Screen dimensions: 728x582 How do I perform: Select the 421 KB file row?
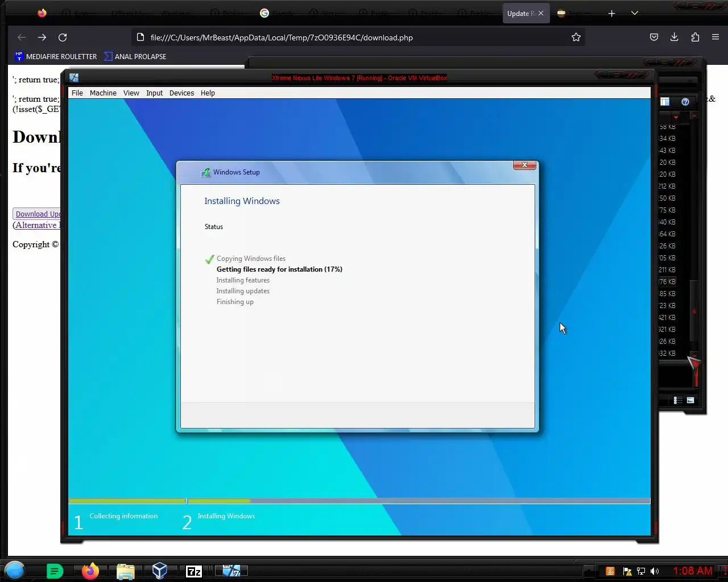click(668, 318)
